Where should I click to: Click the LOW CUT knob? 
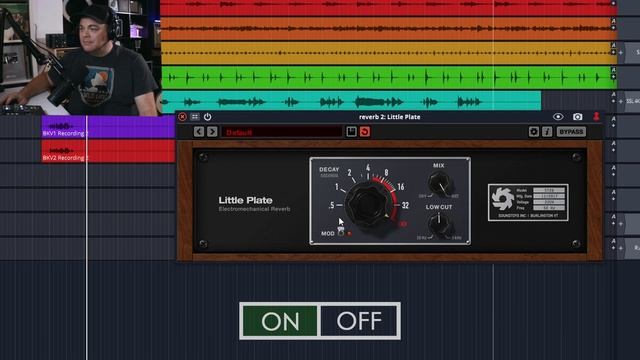pos(440,225)
